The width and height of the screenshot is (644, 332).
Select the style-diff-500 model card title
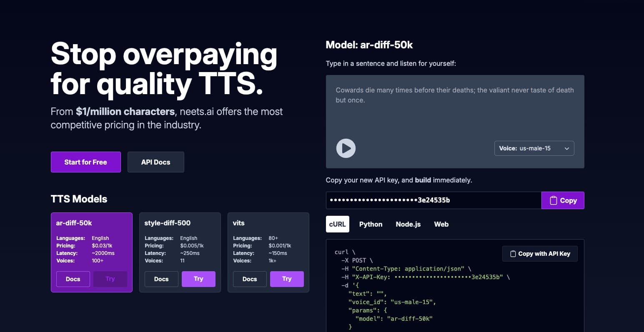168,223
